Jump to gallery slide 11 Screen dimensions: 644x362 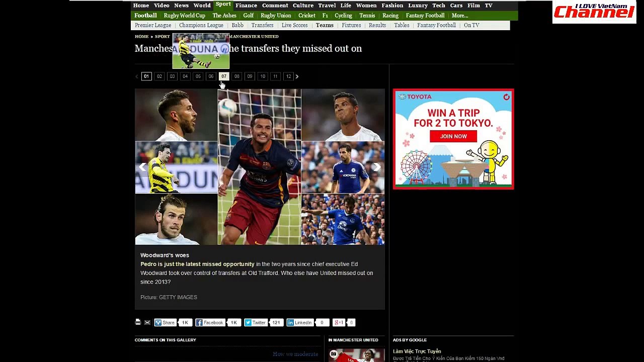click(275, 76)
